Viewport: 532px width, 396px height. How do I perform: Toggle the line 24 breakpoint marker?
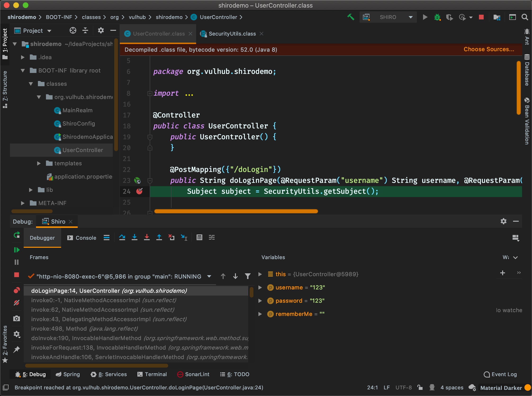pyautogui.click(x=139, y=191)
